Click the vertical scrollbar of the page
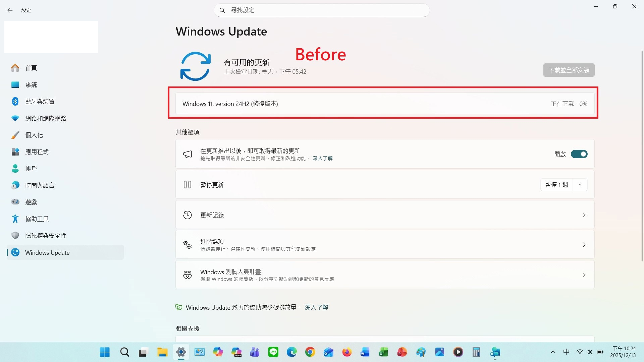This screenshot has height=362, width=644. point(642,156)
